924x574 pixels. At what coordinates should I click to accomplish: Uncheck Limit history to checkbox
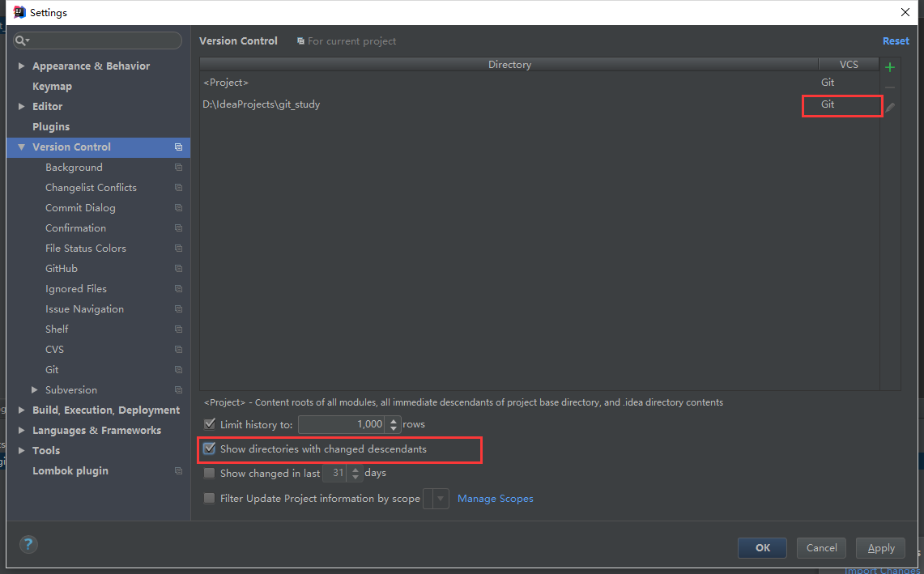(210, 424)
